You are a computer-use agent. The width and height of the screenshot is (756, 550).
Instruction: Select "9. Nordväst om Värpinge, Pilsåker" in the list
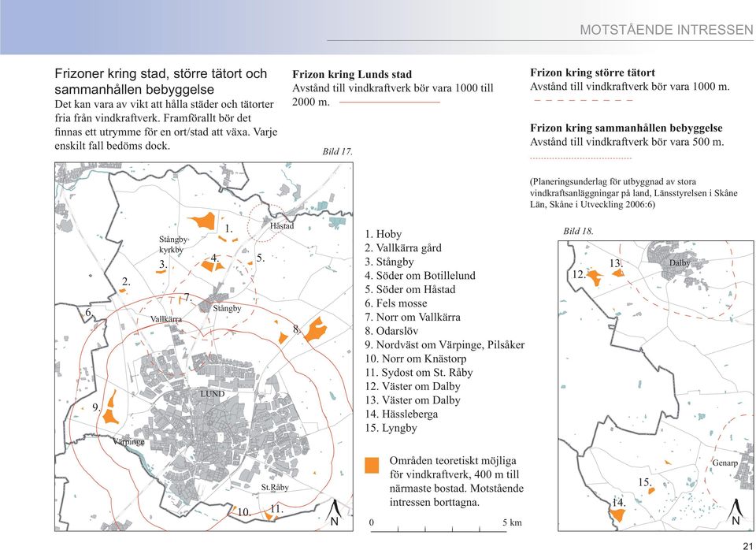click(x=444, y=345)
